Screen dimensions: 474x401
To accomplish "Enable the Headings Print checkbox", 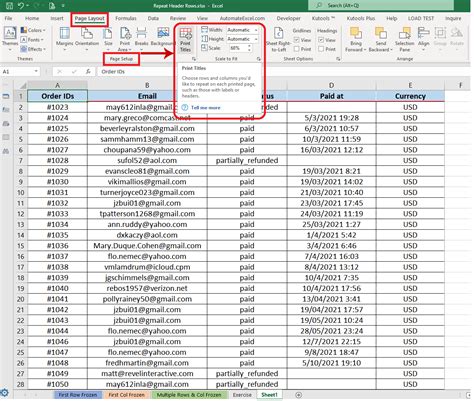I will coord(321,49).
